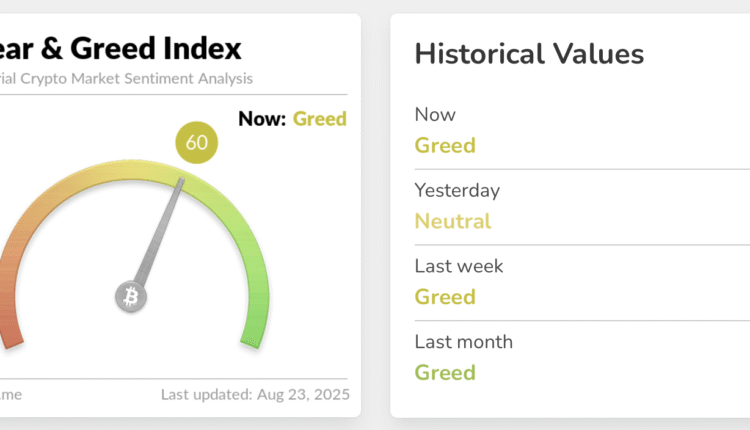This screenshot has height=430, width=750.
Task: Click the Bitcoin icon at gauge center
Action: (x=131, y=296)
